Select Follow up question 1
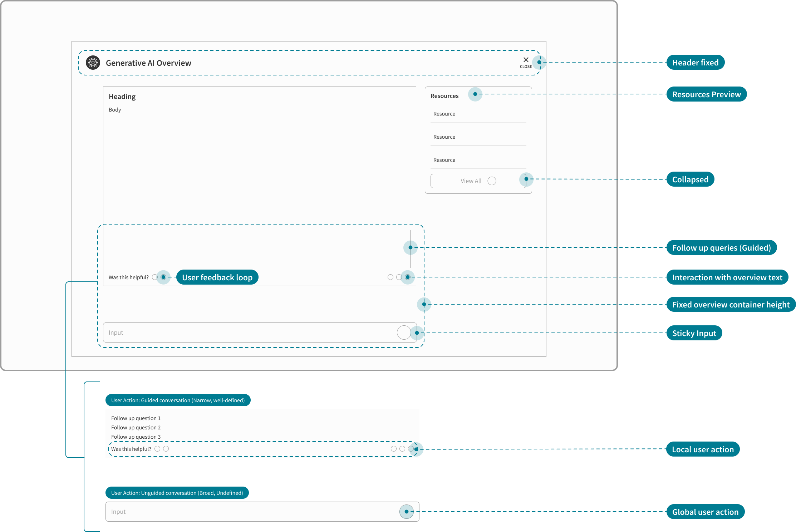Viewport: 796px width, 532px height. (x=136, y=418)
